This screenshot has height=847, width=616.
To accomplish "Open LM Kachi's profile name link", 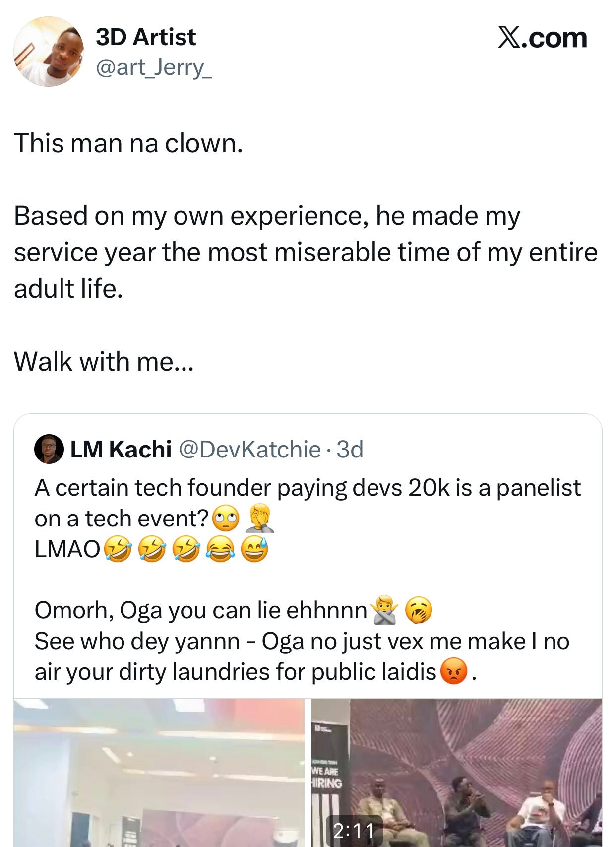I will tap(121, 449).
